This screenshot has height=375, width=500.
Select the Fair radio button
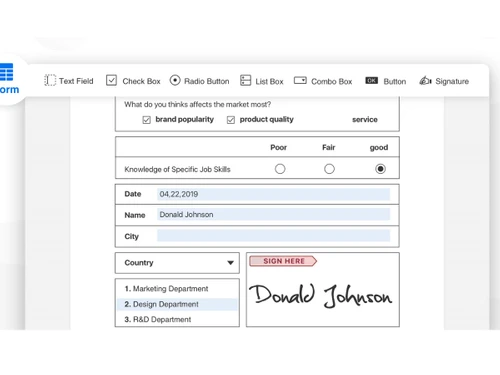coord(329,169)
